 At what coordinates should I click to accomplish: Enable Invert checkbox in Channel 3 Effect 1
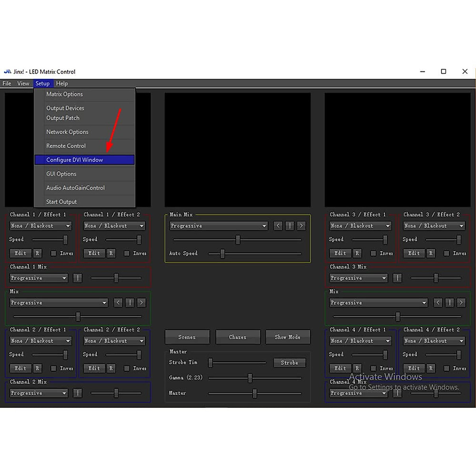[373, 253]
